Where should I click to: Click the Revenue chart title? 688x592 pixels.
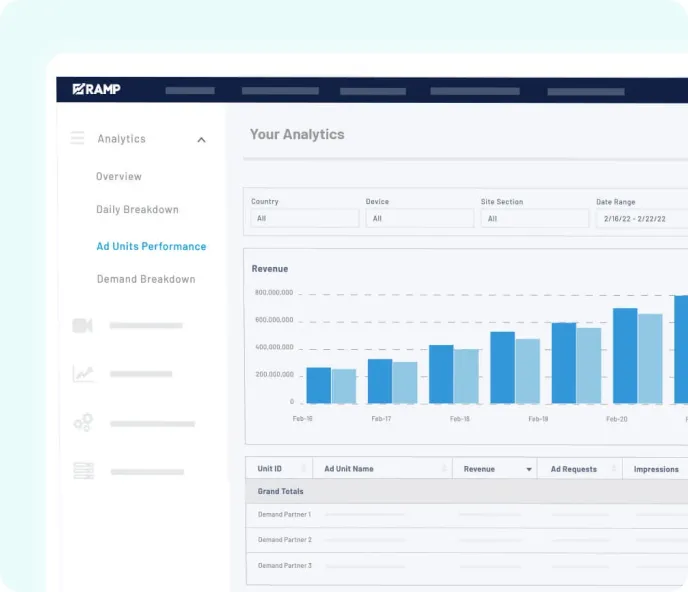pyautogui.click(x=270, y=269)
